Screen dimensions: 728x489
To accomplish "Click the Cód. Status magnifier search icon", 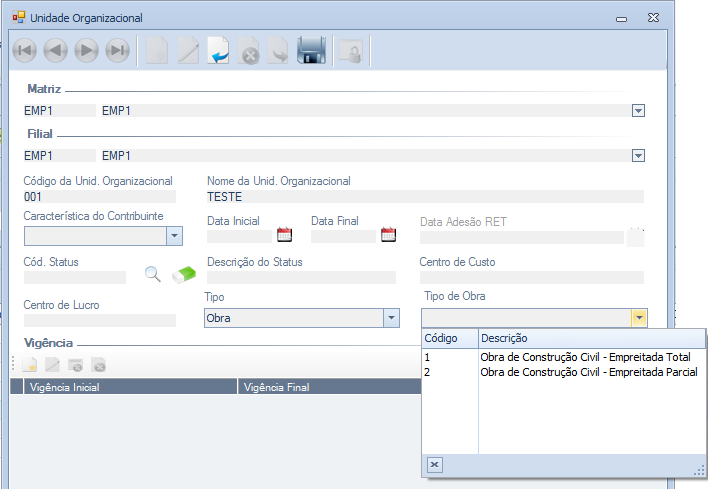I will point(153,274).
